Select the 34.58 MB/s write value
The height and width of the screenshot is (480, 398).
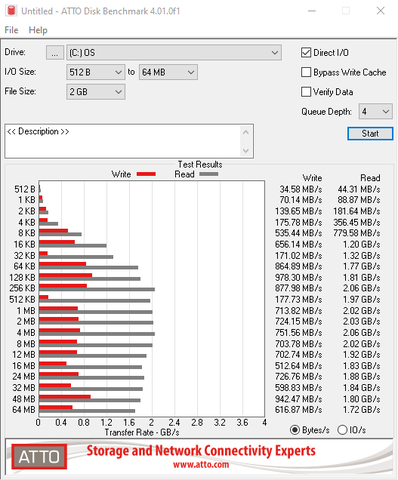click(x=301, y=189)
